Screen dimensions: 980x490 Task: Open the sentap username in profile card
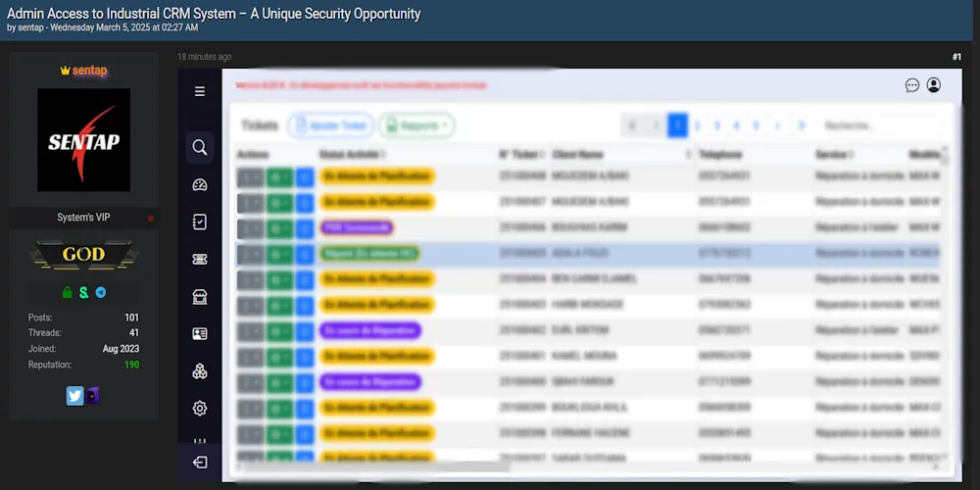(89, 71)
